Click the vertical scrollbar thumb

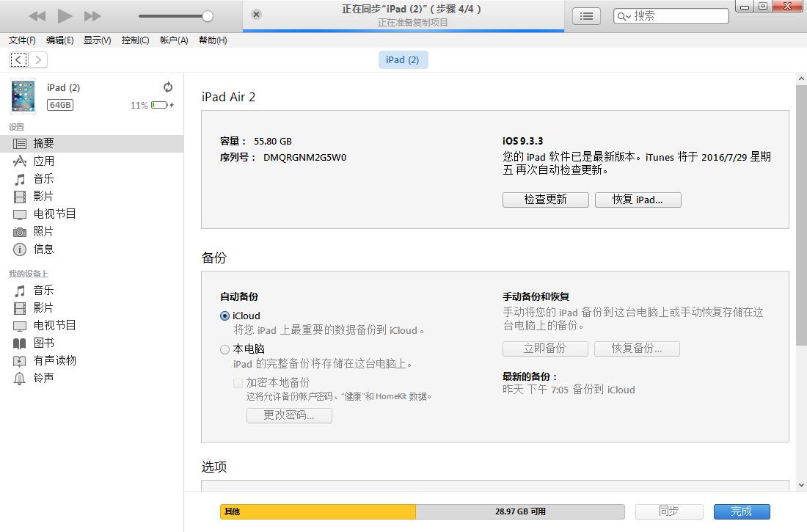coord(801,215)
